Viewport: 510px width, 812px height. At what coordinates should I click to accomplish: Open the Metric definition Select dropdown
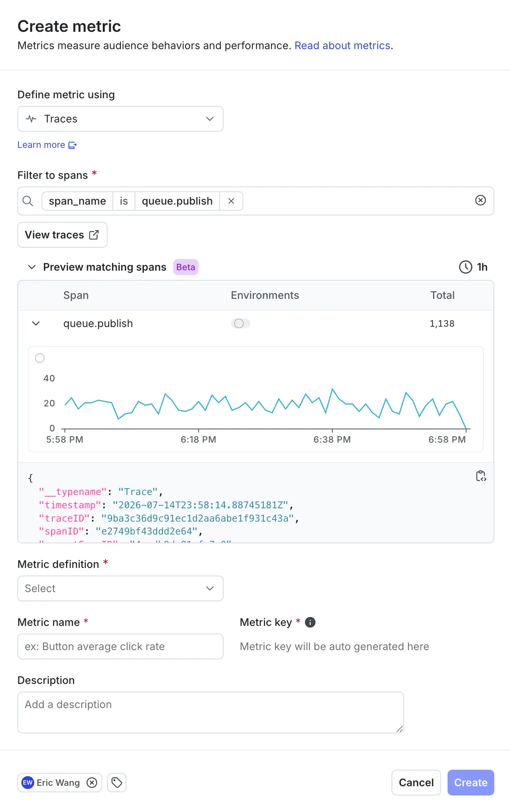(x=120, y=588)
